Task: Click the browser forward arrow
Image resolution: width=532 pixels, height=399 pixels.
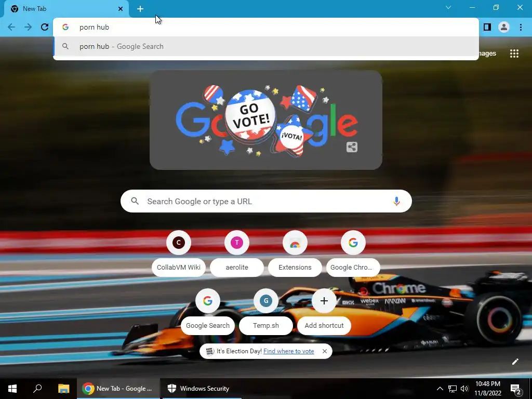Action: 28,27
